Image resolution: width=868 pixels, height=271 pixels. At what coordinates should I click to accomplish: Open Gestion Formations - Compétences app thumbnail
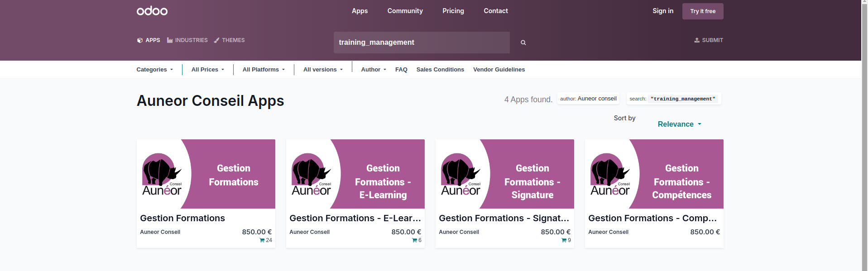(654, 174)
